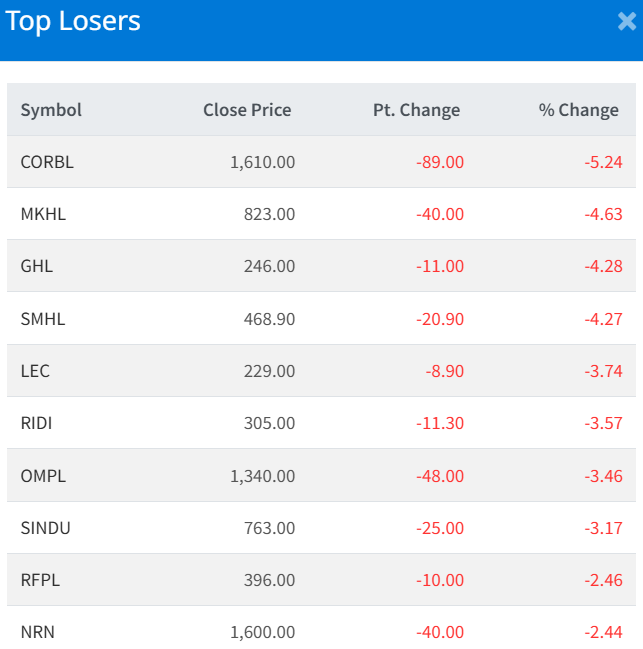Screen dimensions: 643x649
Task: Click the RFPL symbol
Action: 41,580
